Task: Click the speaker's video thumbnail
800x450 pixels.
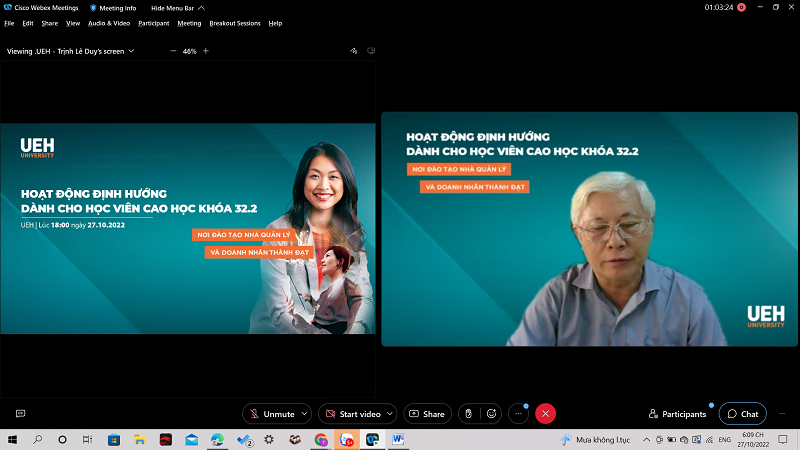Action: pos(589,229)
